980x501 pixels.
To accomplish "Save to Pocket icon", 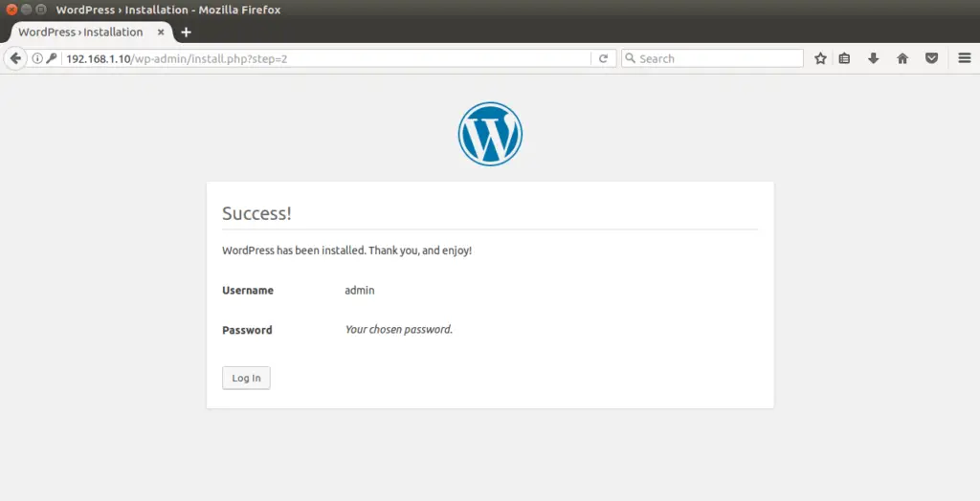I will click(x=931, y=58).
